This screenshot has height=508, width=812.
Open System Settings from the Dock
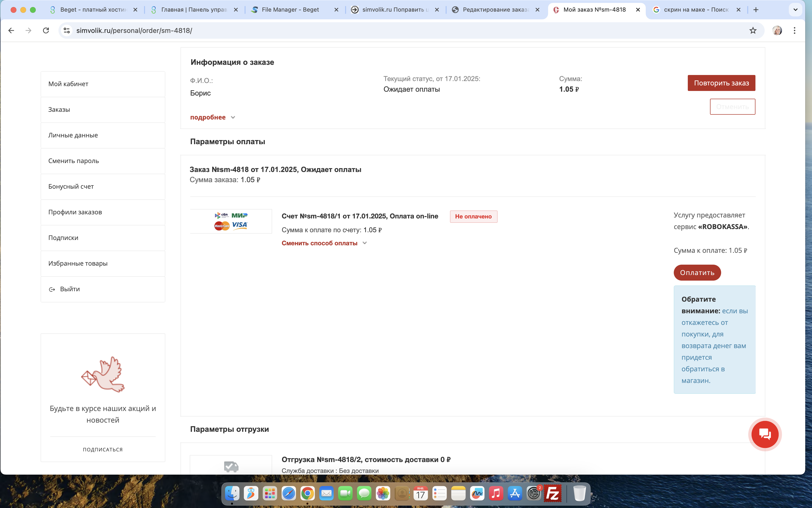(x=534, y=493)
